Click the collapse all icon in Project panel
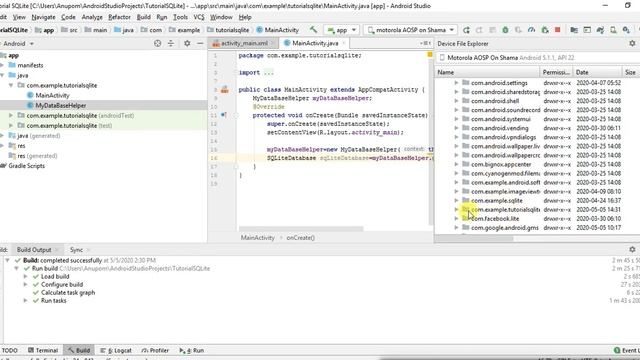 171,43
